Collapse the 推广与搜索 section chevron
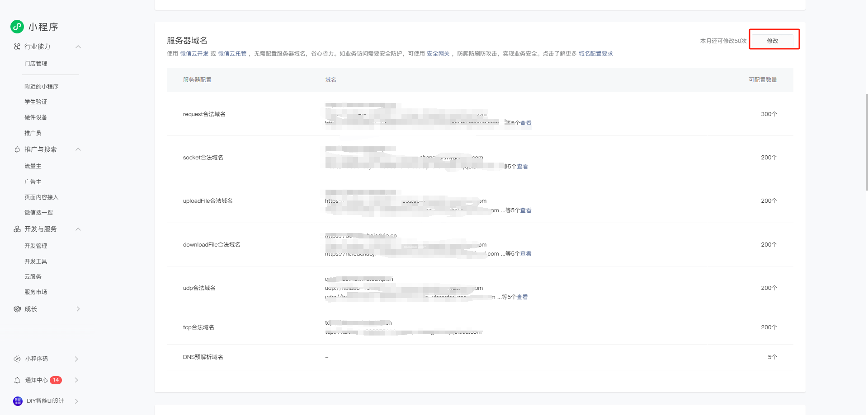 [x=78, y=149]
